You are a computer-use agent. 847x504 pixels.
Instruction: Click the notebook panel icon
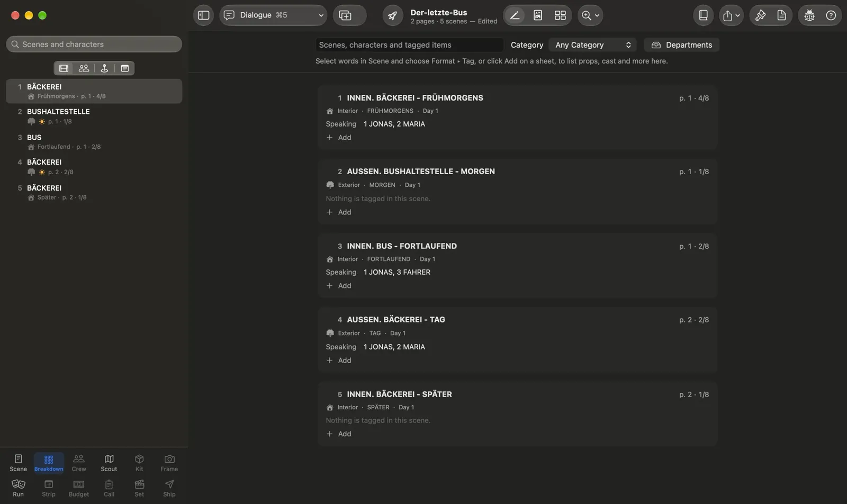pyautogui.click(x=703, y=15)
